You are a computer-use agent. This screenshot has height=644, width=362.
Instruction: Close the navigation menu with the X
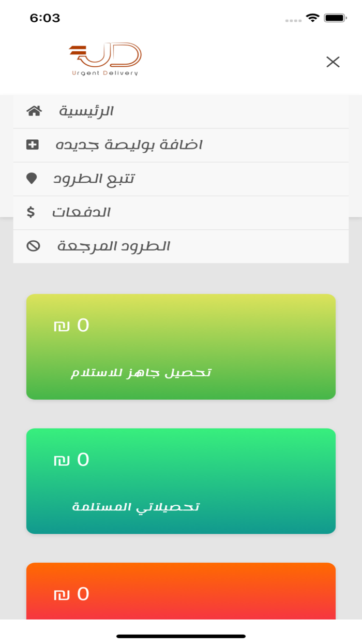click(333, 62)
